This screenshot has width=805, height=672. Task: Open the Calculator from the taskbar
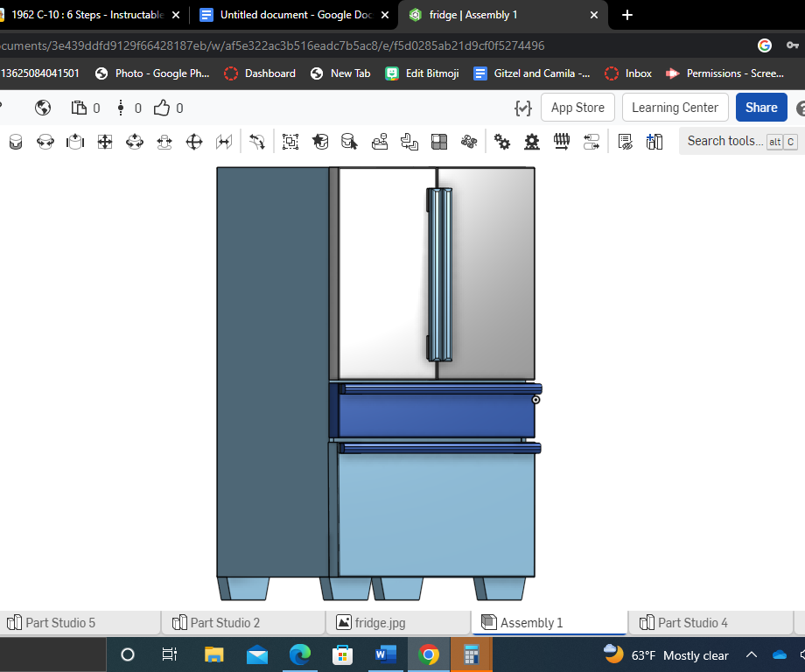tap(471, 654)
